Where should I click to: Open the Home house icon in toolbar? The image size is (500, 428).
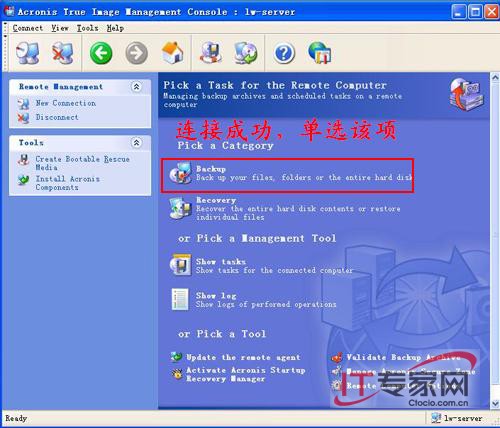pos(173,53)
